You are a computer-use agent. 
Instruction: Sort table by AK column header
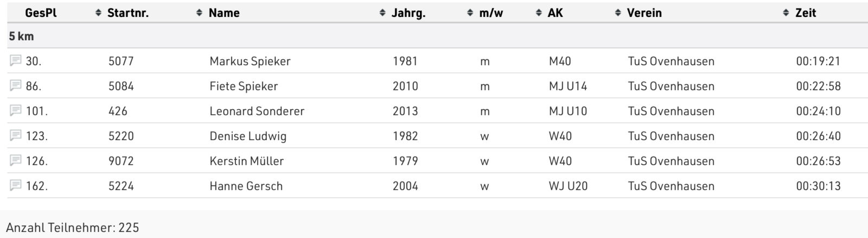[x=555, y=12]
